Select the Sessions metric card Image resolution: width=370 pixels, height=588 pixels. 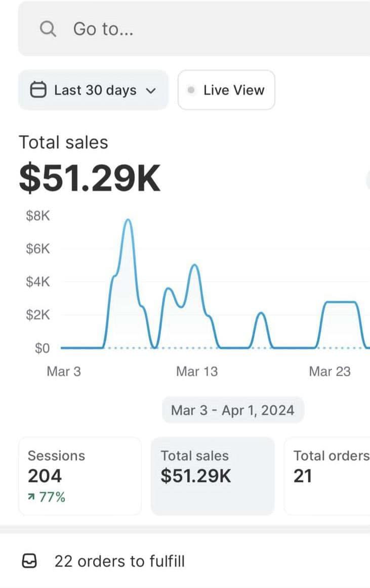(79, 476)
